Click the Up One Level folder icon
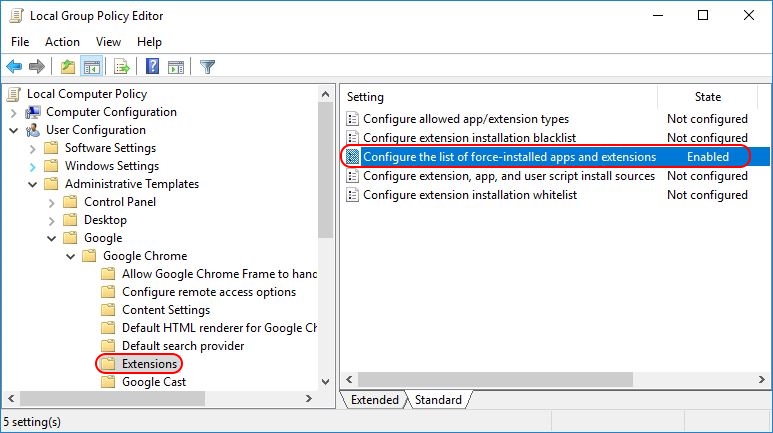Viewport: 773px width, 433px height. (68, 66)
